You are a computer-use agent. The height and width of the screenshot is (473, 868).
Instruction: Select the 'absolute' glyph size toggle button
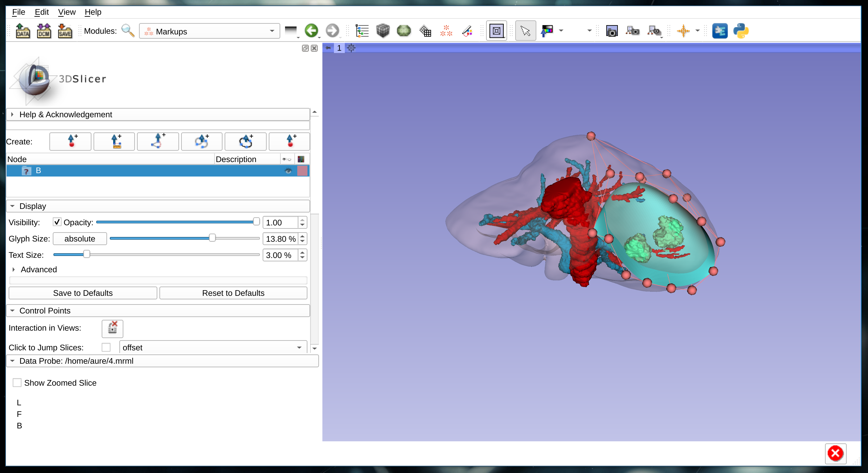click(79, 239)
